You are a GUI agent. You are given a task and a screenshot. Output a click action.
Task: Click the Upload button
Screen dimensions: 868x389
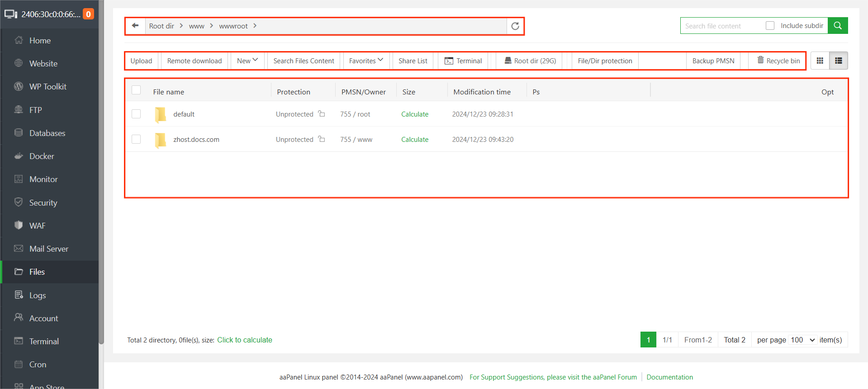141,61
